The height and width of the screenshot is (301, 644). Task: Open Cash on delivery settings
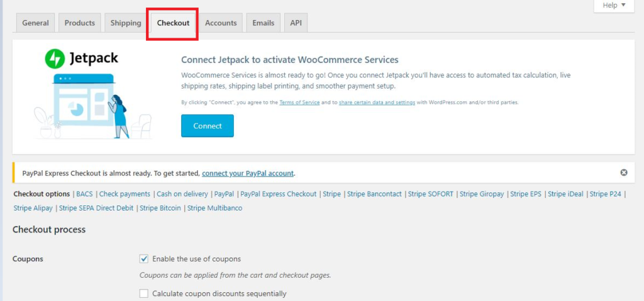182,194
